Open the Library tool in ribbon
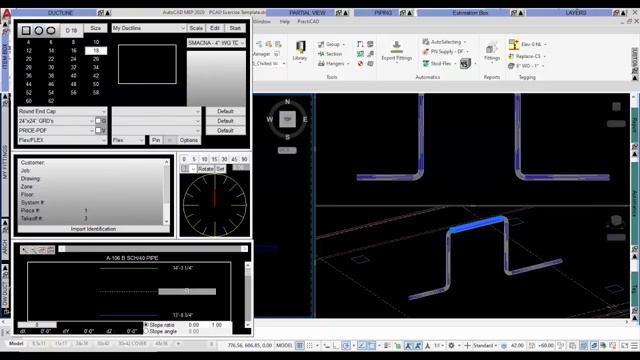This screenshot has width=640, height=360. (x=300, y=51)
